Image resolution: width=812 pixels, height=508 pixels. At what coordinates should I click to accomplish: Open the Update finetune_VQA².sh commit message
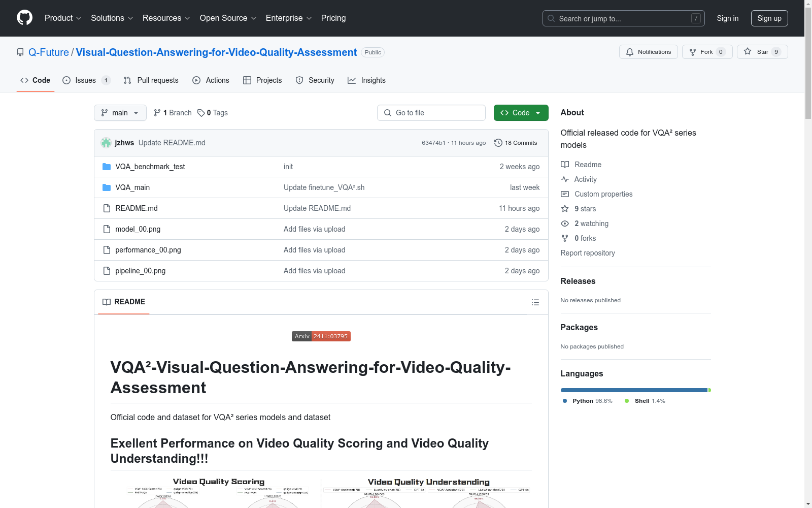[324, 187]
